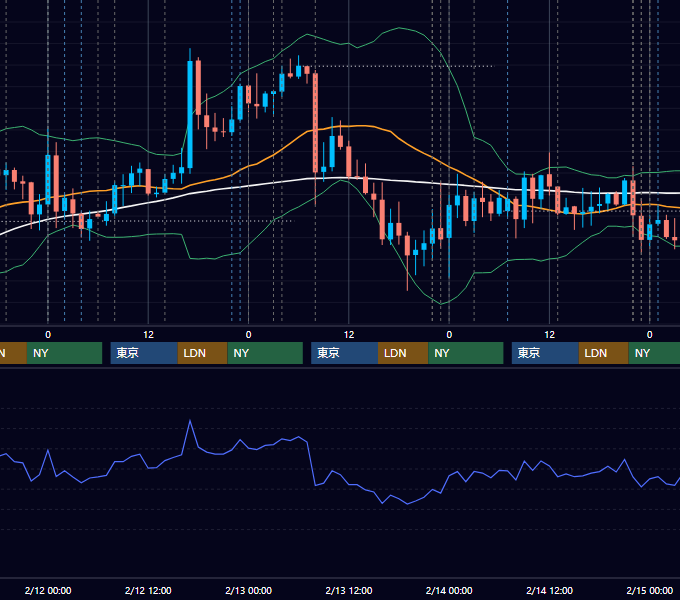Click the 2/12 12:00 date label
680x600 pixels.
pyautogui.click(x=148, y=590)
